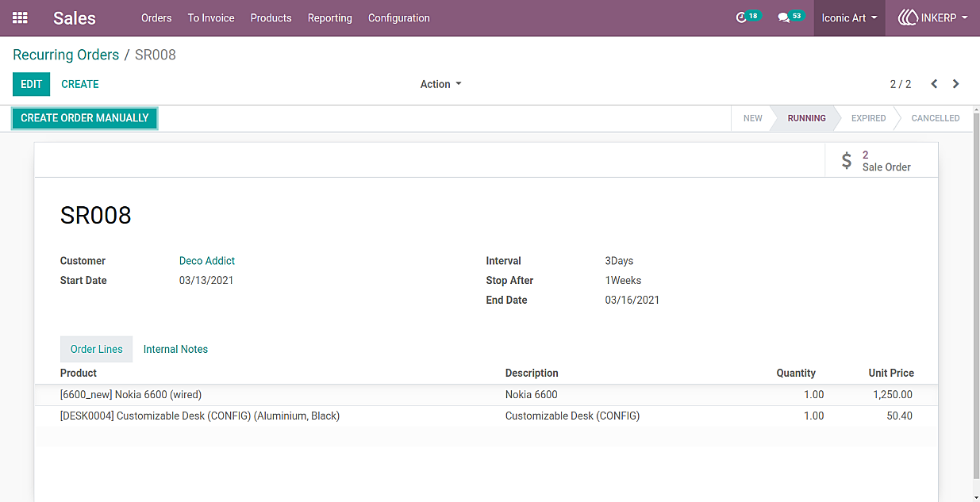Go to next record with right arrow

coord(956,84)
